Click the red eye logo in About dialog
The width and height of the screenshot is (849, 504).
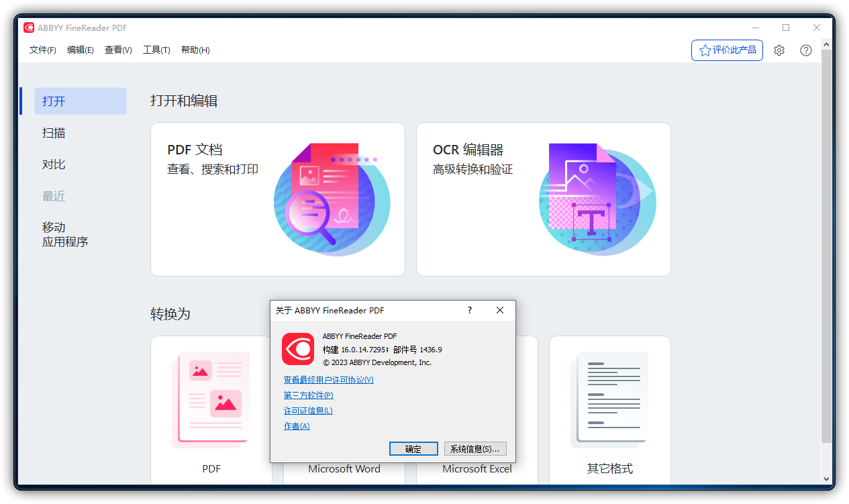point(298,349)
